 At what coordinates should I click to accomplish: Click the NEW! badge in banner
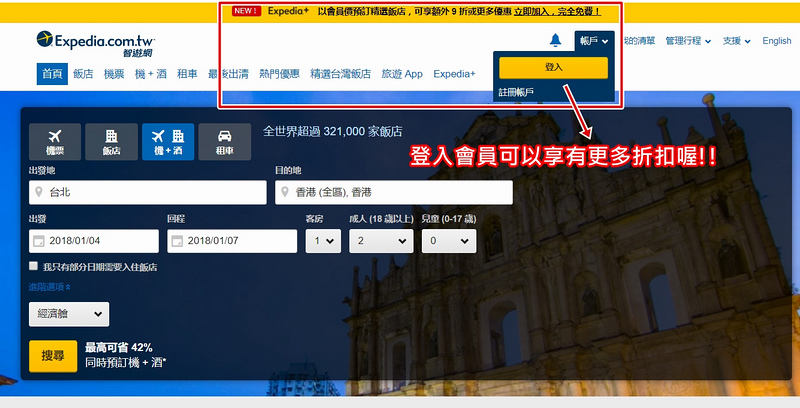coord(246,11)
